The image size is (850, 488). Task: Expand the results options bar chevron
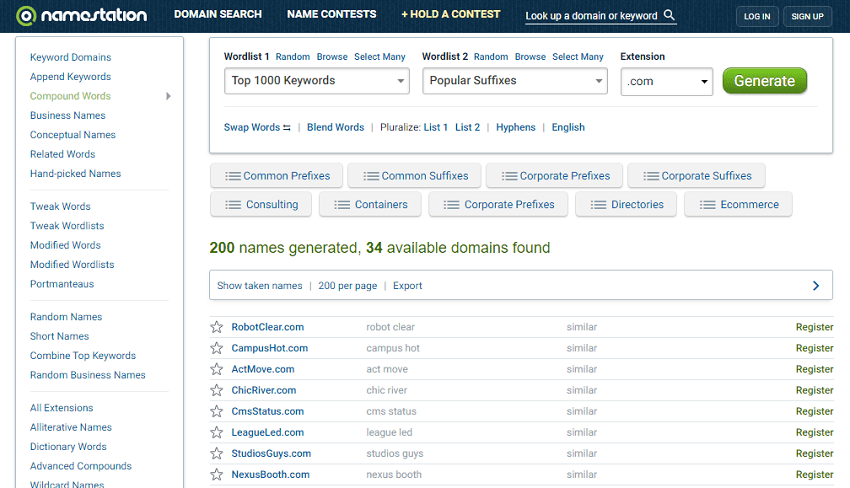[816, 286]
